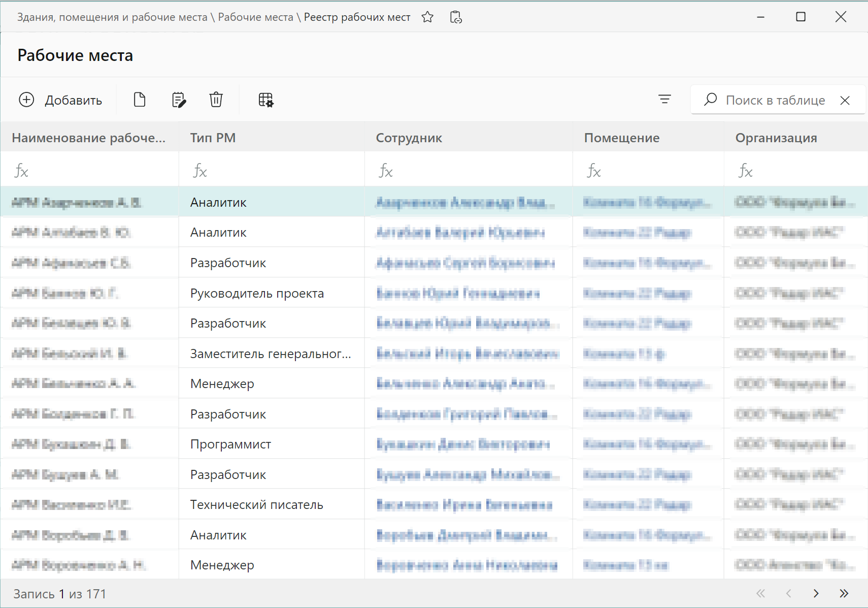This screenshot has width=868, height=608.
Task: Open the table settings grid-gear icon
Action: click(265, 100)
